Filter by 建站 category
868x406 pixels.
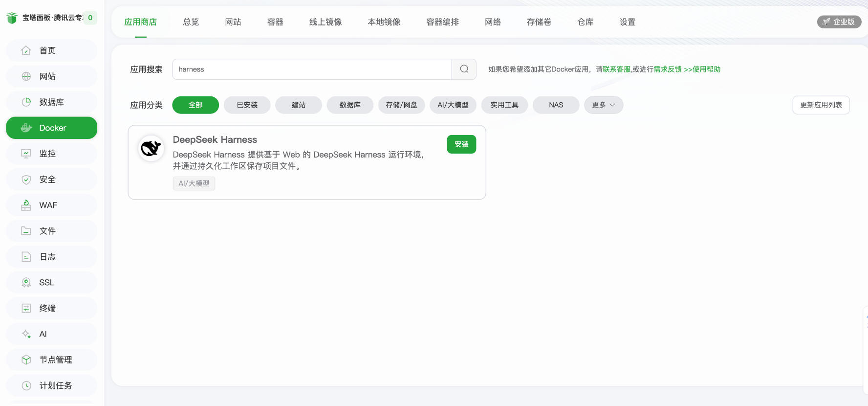pyautogui.click(x=299, y=105)
